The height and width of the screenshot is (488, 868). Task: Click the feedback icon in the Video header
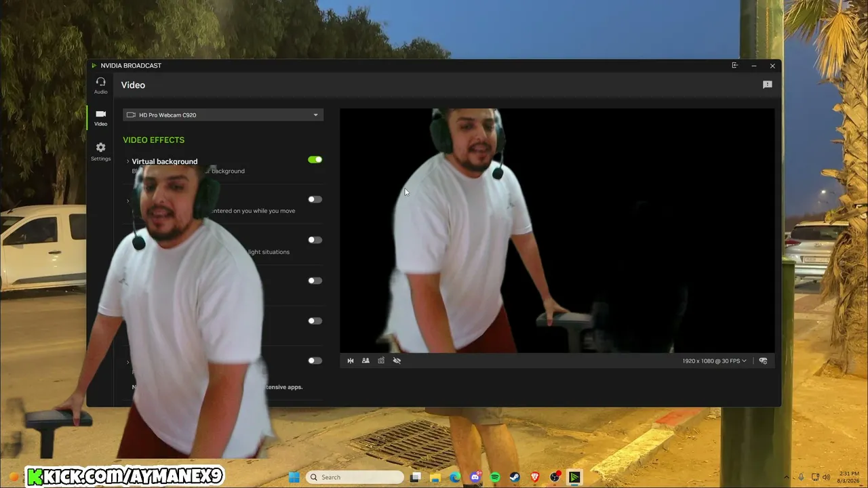coord(768,85)
